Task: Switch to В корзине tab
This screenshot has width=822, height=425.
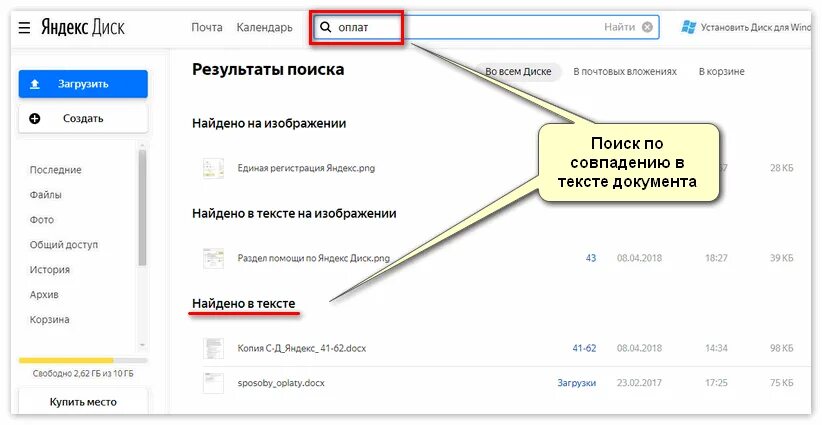Action: click(721, 72)
